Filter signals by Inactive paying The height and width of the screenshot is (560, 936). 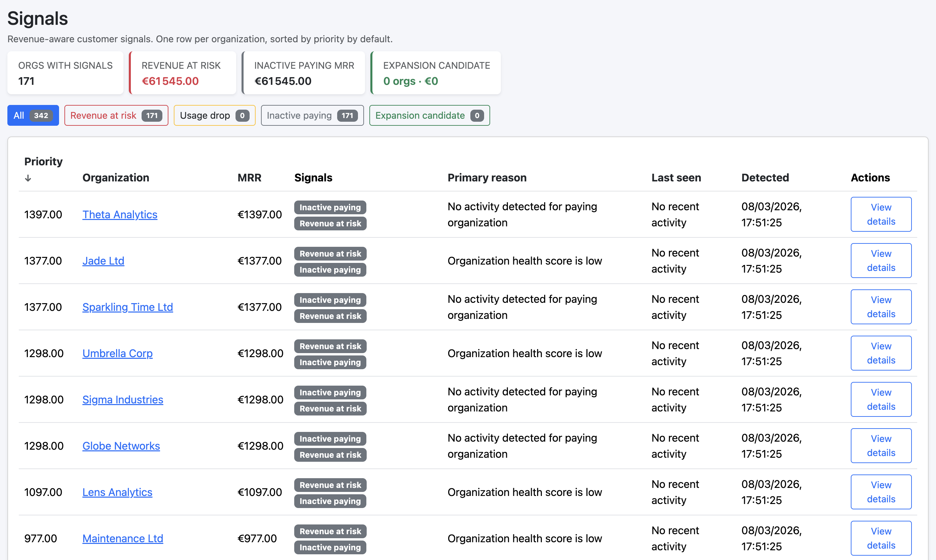(x=312, y=115)
